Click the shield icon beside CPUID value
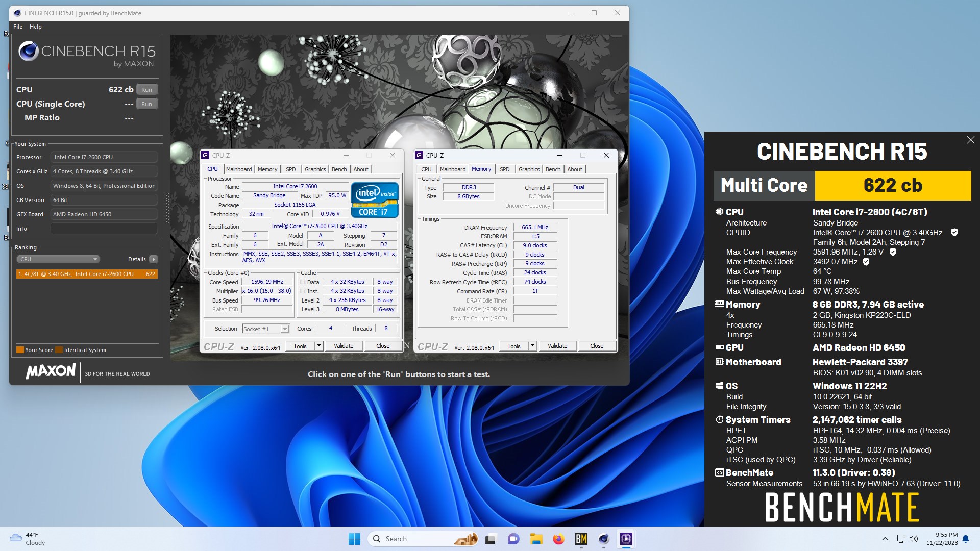 click(954, 233)
